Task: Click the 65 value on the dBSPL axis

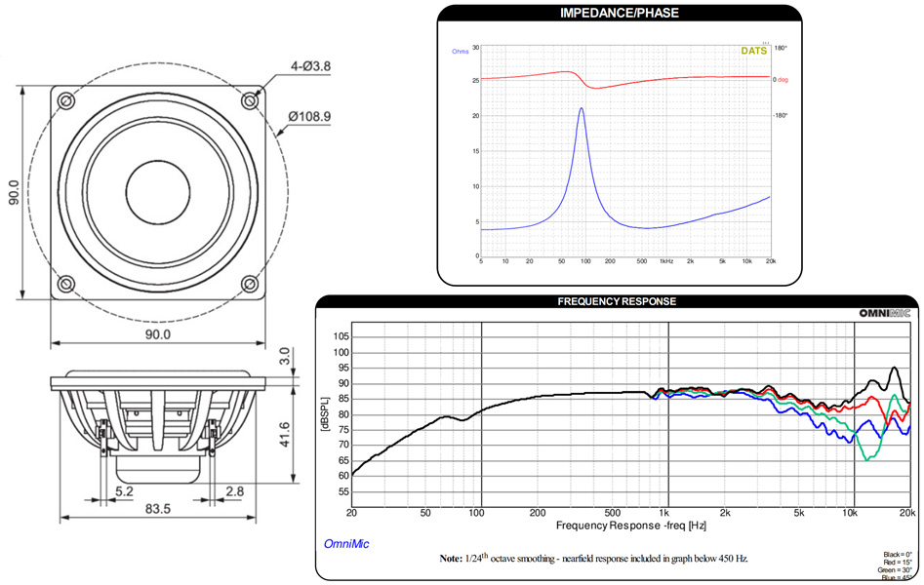Action: point(341,461)
